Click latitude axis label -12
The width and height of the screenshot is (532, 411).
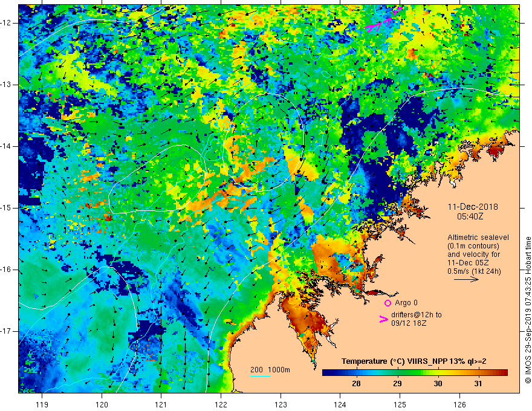(x=6, y=23)
